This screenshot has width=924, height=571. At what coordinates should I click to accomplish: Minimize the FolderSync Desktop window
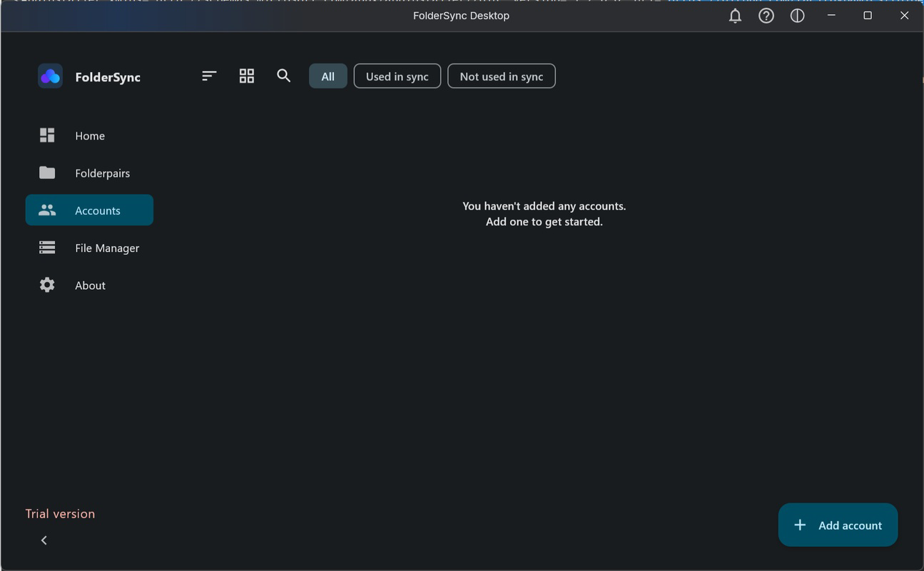point(831,15)
